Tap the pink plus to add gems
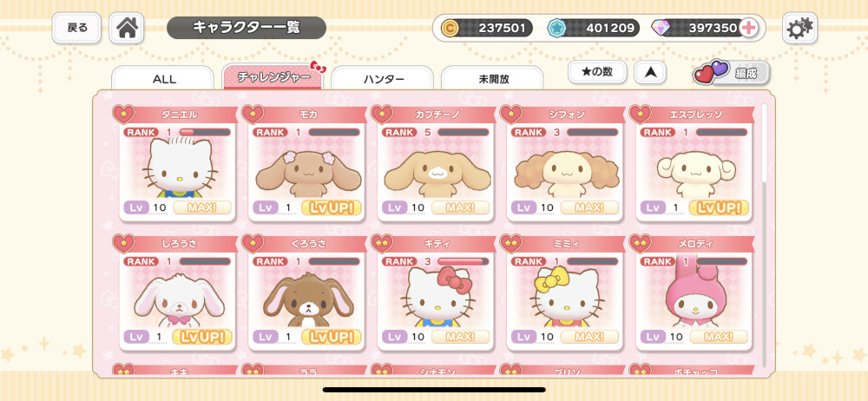The image size is (868, 401). coord(748,28)
